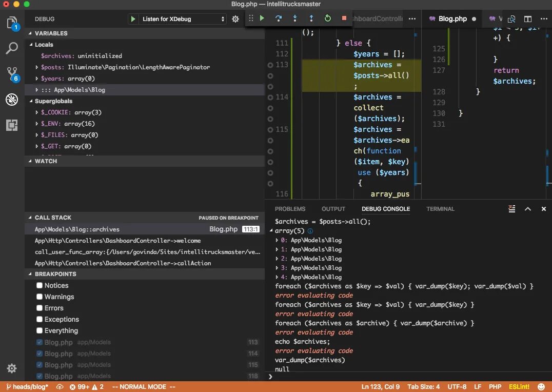552x392 pixels.
Task: Switch to the PROBLEMS panel tab
Action: (x=290, y=209)
